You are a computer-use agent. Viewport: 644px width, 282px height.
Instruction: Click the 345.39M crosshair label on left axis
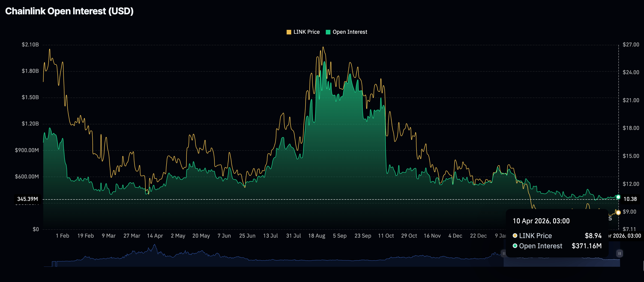[27, 199]
